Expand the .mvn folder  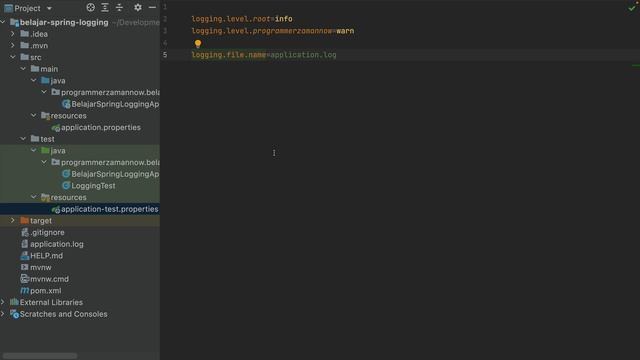coord(13,45)
